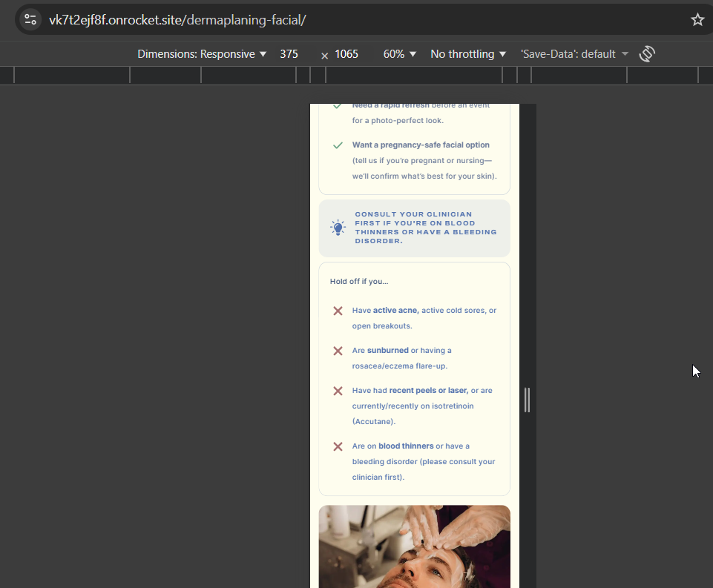Click the 'Hold off if you...' heading
This screenshot has width=713, height=588.
pos(359,281)
